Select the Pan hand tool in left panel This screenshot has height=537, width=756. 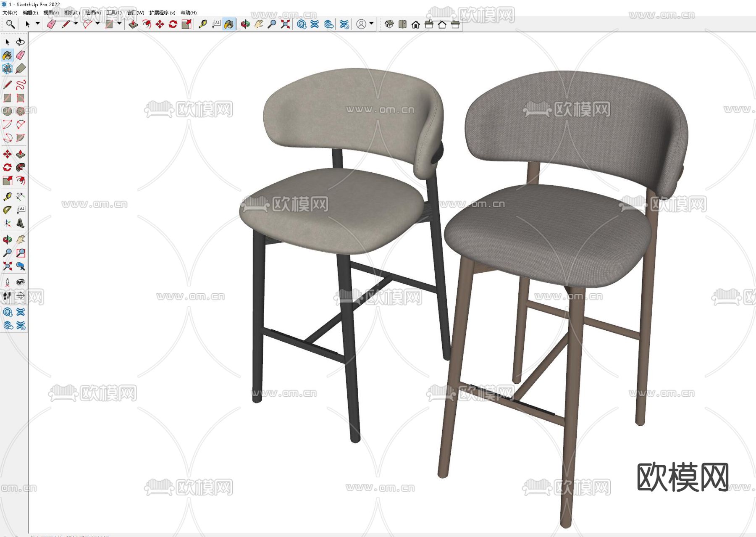click(21, 240)
